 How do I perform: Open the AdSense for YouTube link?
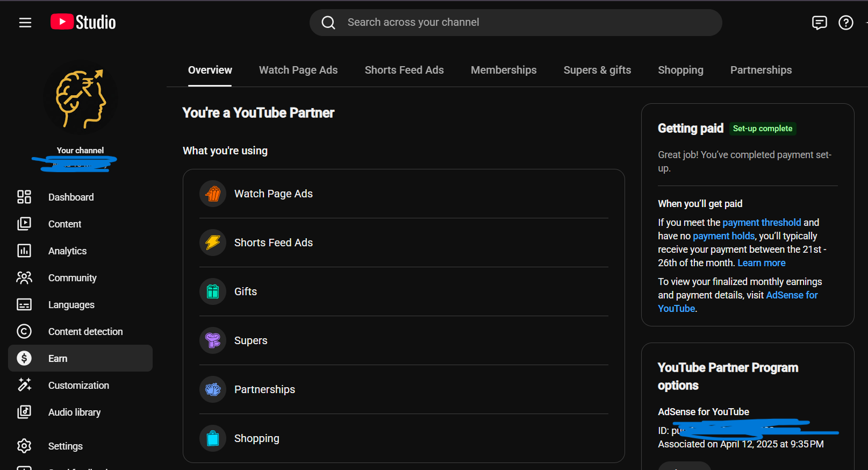click(792, 295)
